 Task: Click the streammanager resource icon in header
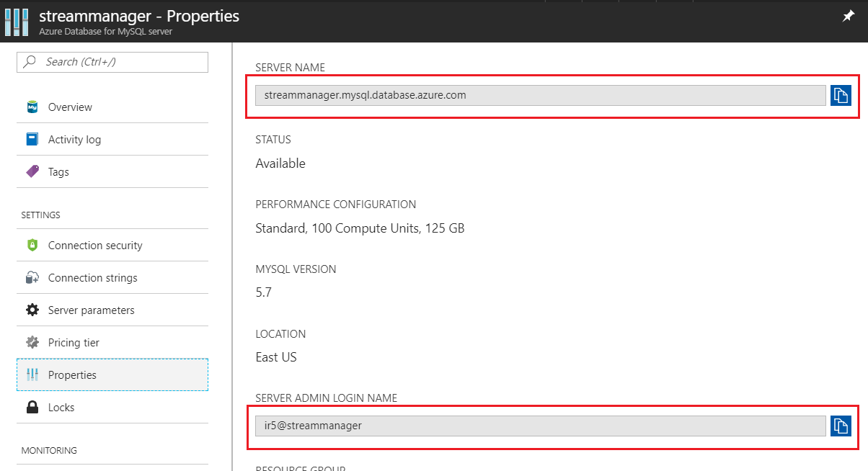click(x=16, y=22)
